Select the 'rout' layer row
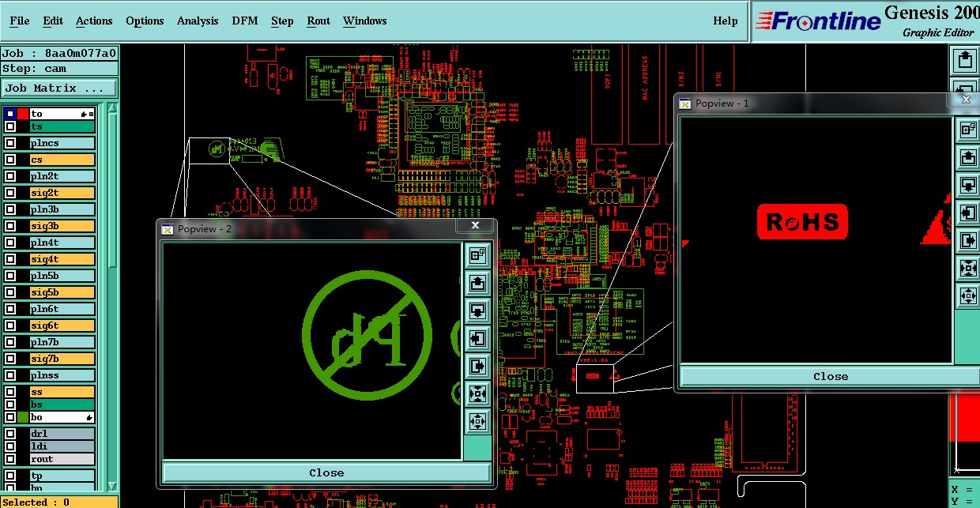The height and width of the screenshot is (508, 980). point(62,459)
